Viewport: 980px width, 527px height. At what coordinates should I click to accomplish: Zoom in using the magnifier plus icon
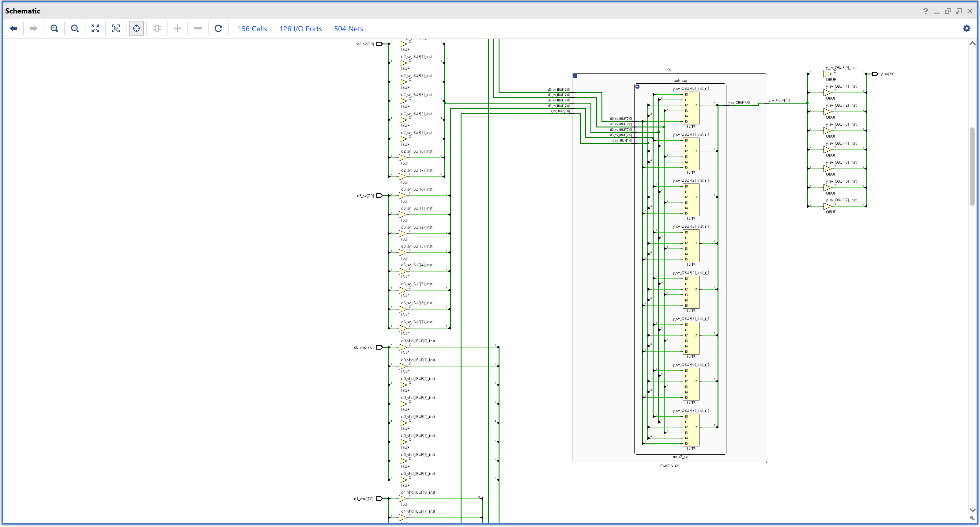(55, 28)
